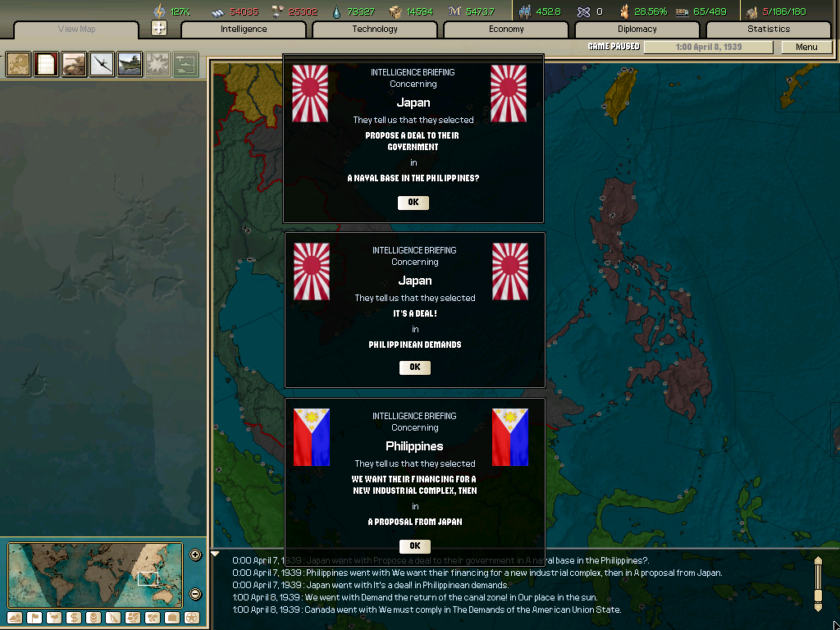
Task: Zoom in on minimap with the plus button
Action: [x=195, y=555]
